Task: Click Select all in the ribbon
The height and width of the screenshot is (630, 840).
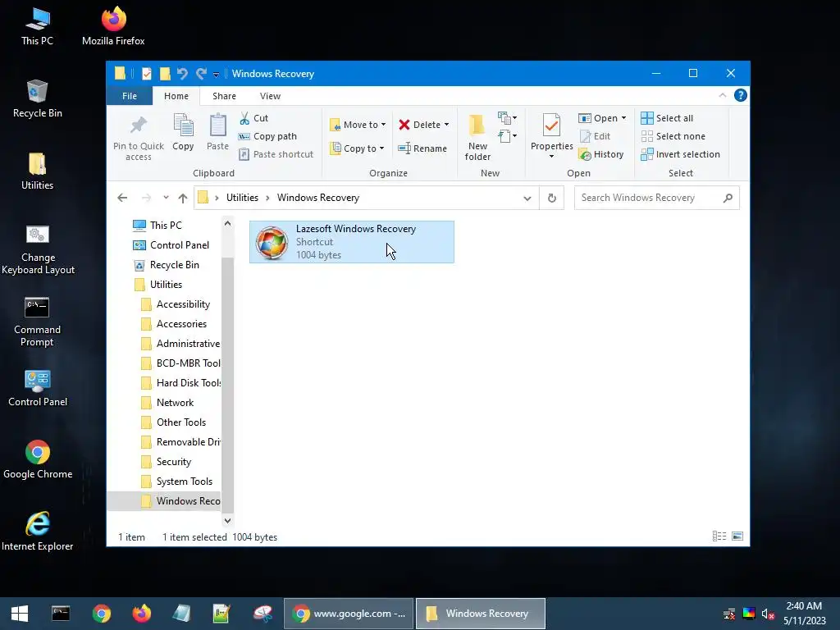Action: point(667,118)
